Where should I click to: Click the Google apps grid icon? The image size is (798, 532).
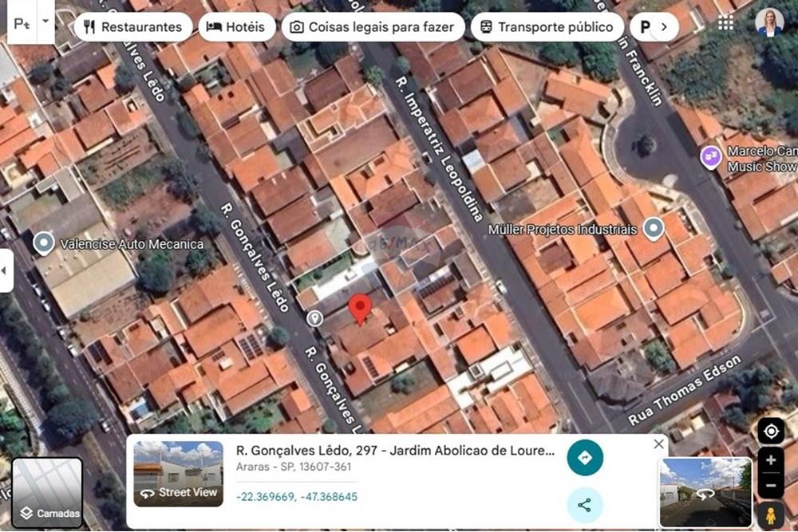(725, 22)
